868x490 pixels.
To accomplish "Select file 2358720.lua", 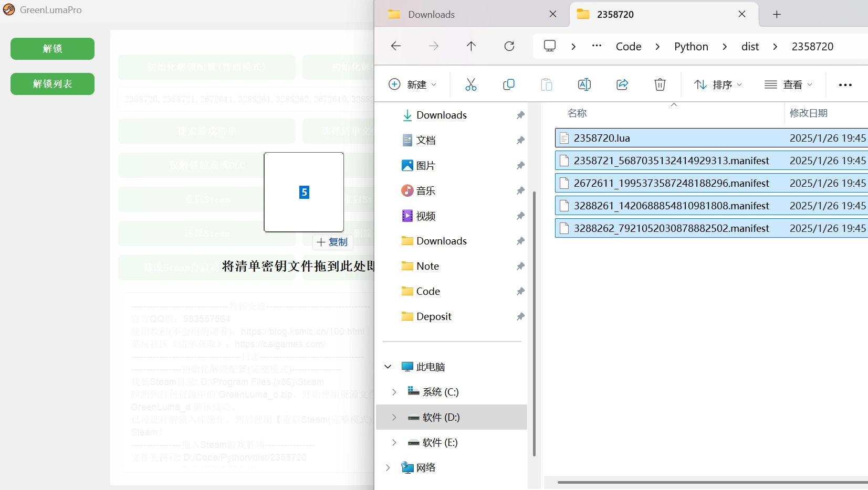I will [712, 138].
